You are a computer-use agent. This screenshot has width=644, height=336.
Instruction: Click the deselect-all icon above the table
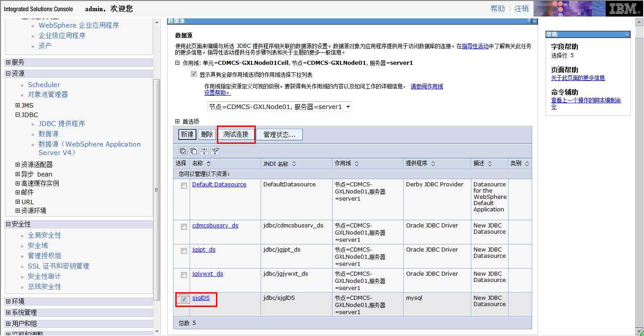pyautogui.click(x=194, y=151)
